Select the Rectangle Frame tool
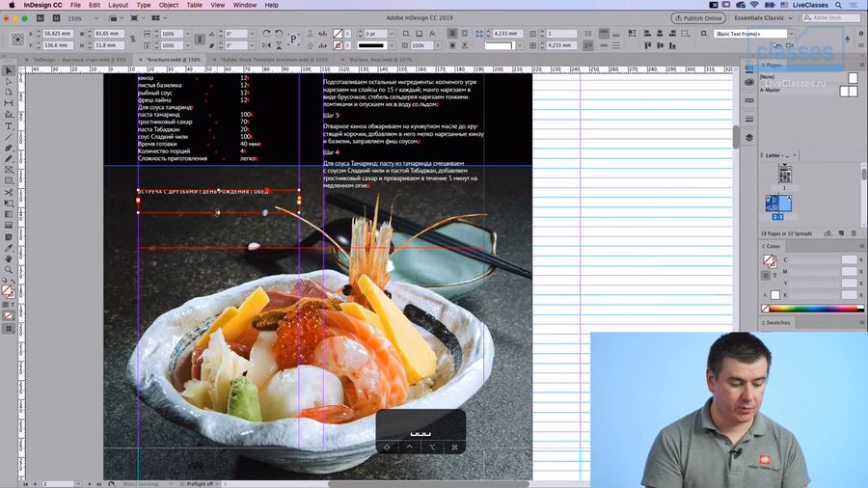 [x=9, y=170]
